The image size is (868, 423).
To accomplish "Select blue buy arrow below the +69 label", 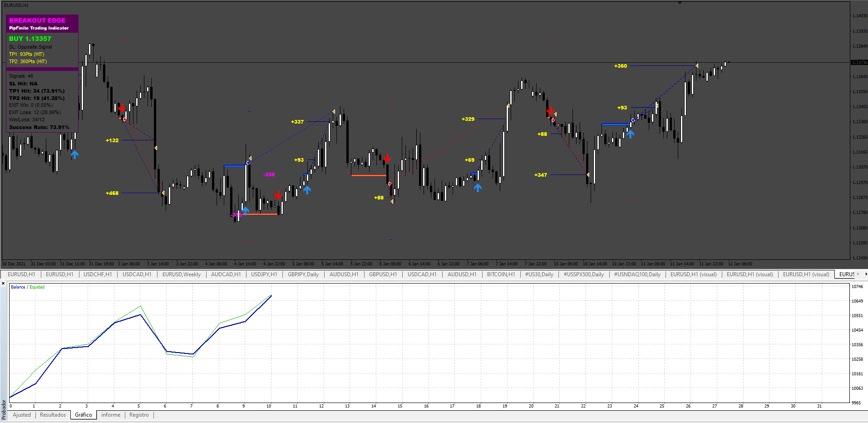I will pos(478,188).
